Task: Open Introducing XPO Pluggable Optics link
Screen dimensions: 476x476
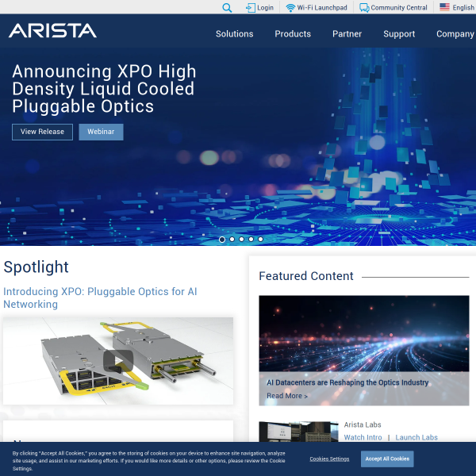Action: tap(100, 297)
